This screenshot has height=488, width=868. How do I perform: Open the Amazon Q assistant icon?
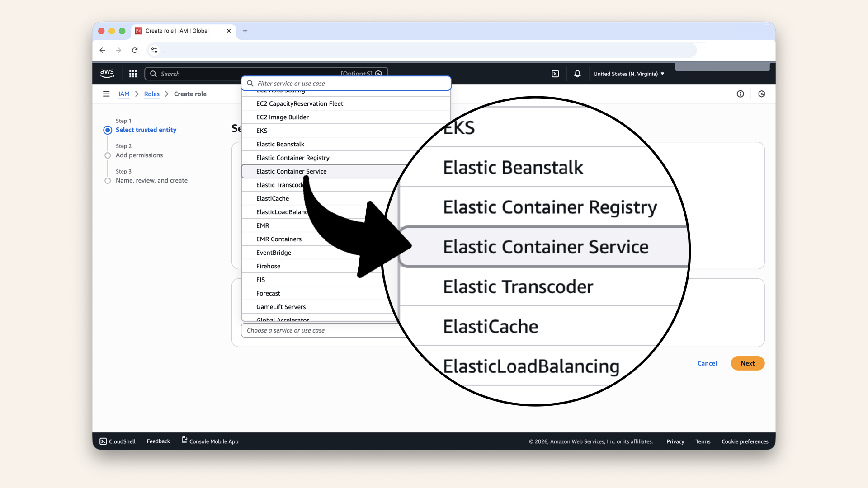tap(762, 94)
